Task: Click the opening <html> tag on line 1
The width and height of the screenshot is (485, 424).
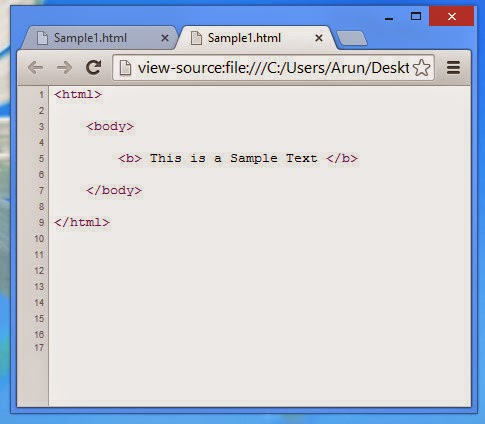Action: pyautogui.click(x=78, y=94)
